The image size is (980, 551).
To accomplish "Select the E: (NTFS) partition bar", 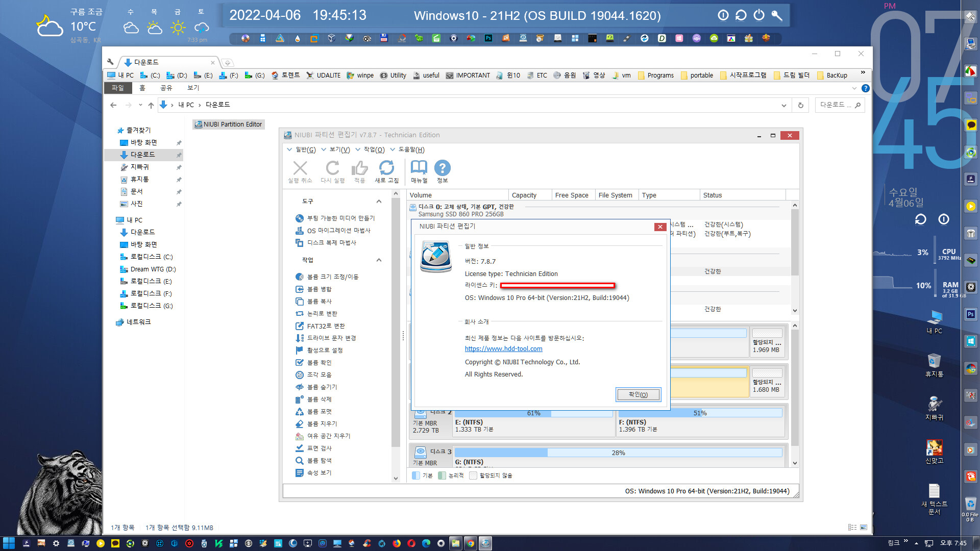I will coord(534,422).
